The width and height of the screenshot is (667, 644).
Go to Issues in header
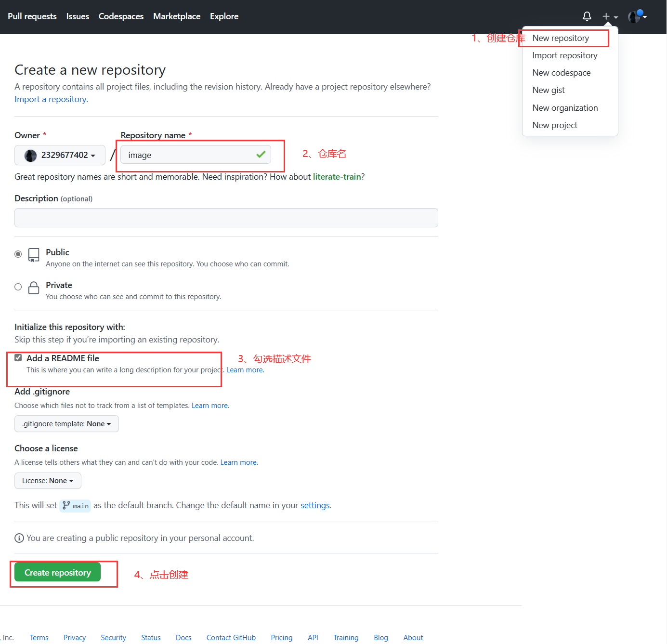tap(78, 16)
